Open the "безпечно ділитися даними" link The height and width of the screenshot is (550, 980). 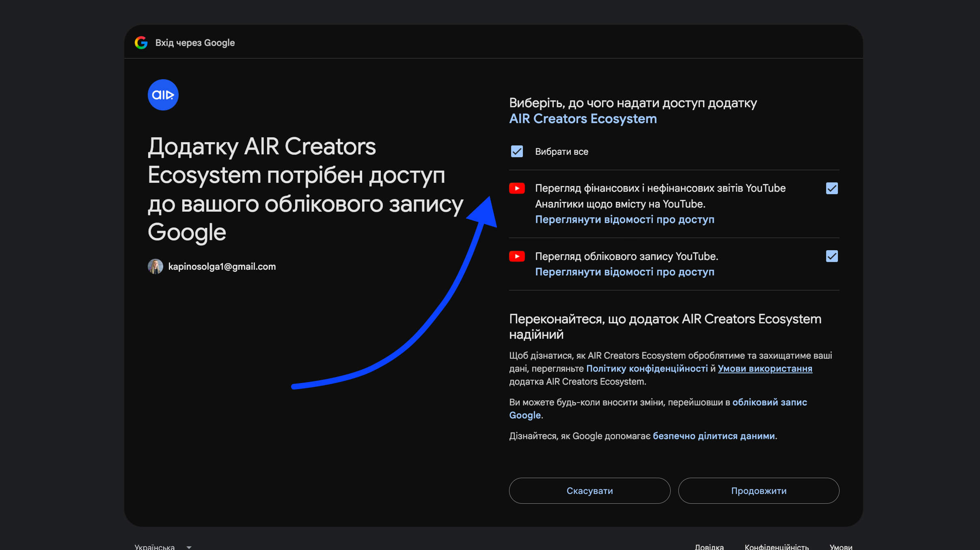[714, 436]
